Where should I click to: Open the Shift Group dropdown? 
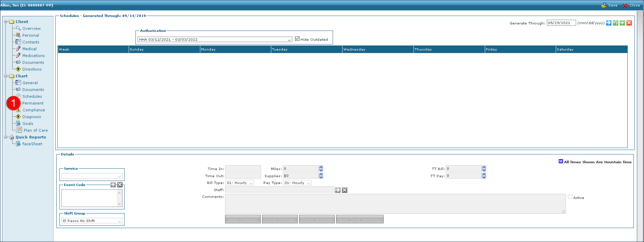click(119, 221)
